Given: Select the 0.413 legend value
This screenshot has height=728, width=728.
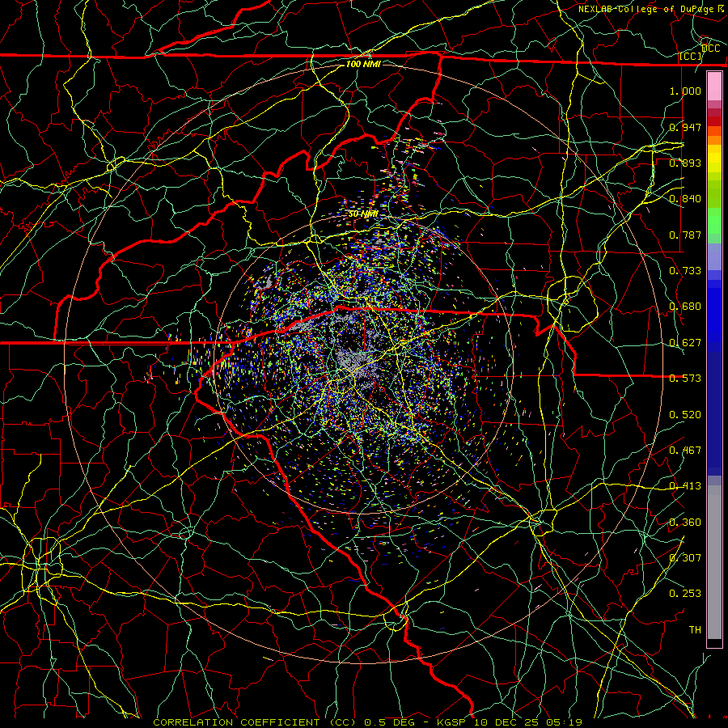Looking at the screenshot, I should point(685,486).
